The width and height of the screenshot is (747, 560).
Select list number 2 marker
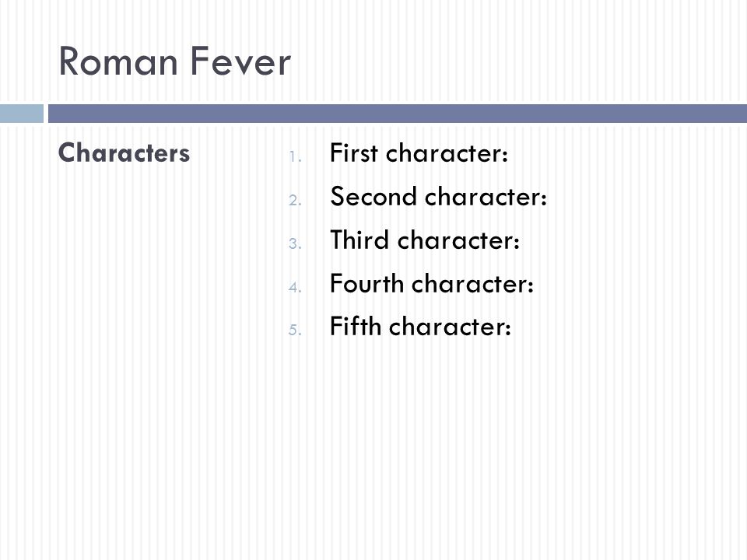tap(296, 200)
